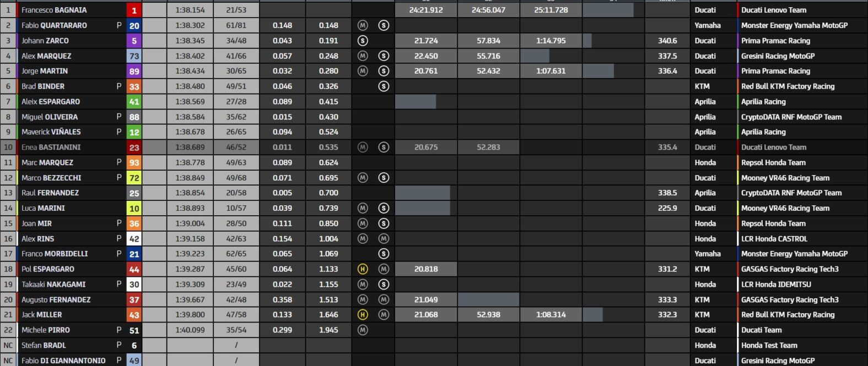Click the S tyre icon in Enea Bastianini's row
The width and height of the screenshot is (868, 366).
click(x=384, y=147)
